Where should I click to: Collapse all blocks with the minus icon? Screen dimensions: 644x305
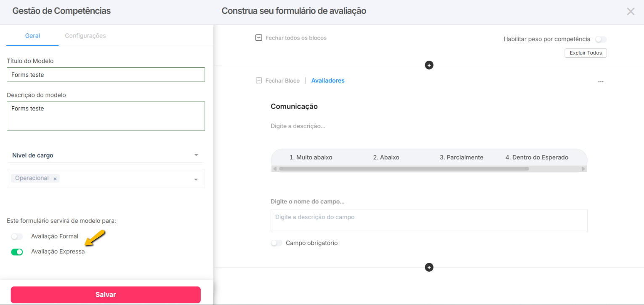point(259,38)
